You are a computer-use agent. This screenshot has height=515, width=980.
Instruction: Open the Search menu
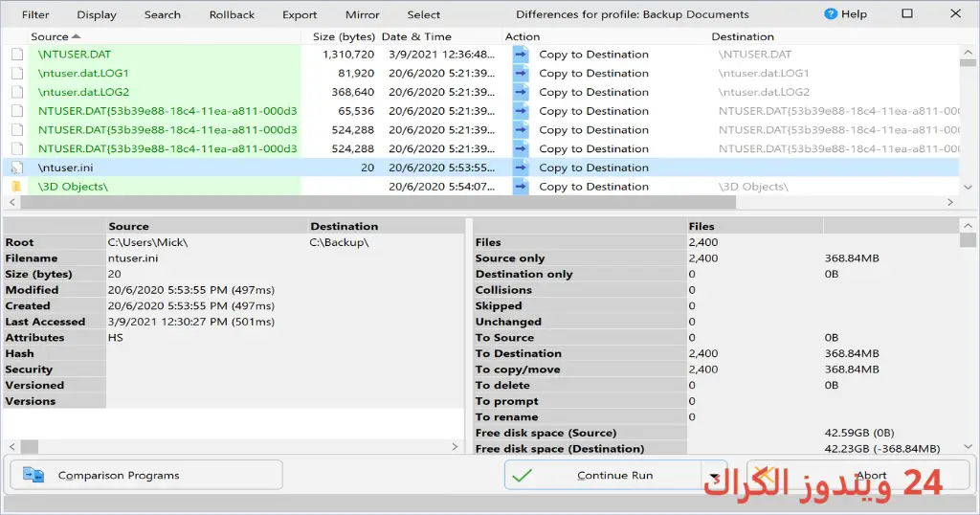pos(162,14)
